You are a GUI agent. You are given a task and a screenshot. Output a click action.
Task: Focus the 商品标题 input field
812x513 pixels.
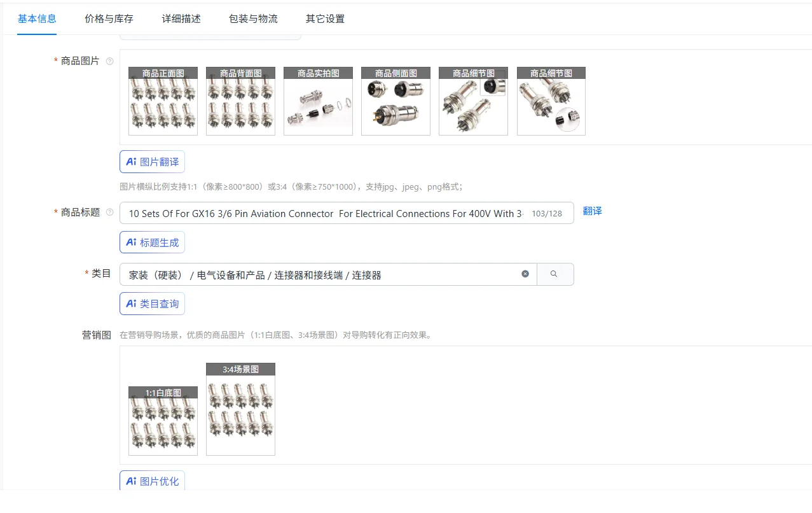[347, 213]
